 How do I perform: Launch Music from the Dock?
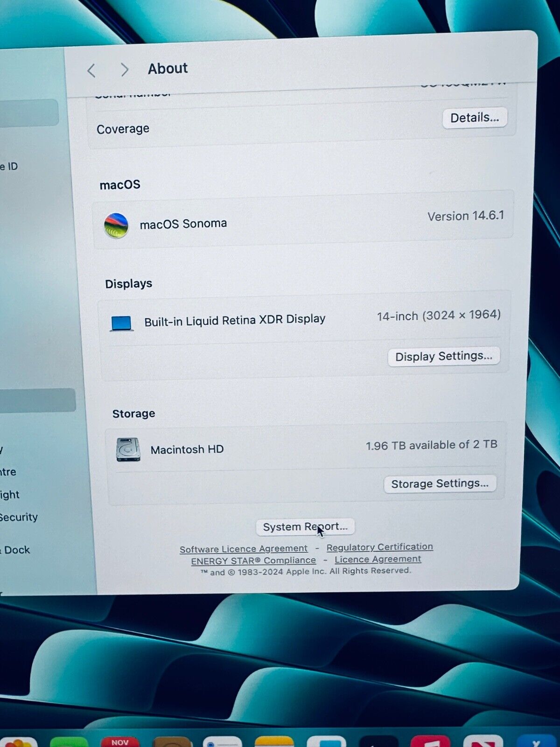(430, 741)
